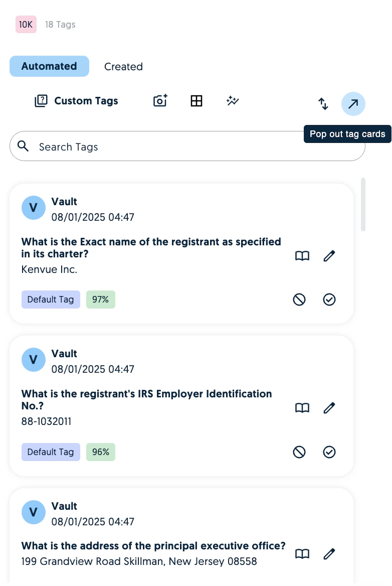
Task: Click the Pop out tag cards arrow icon
Action: pos(353,103)
